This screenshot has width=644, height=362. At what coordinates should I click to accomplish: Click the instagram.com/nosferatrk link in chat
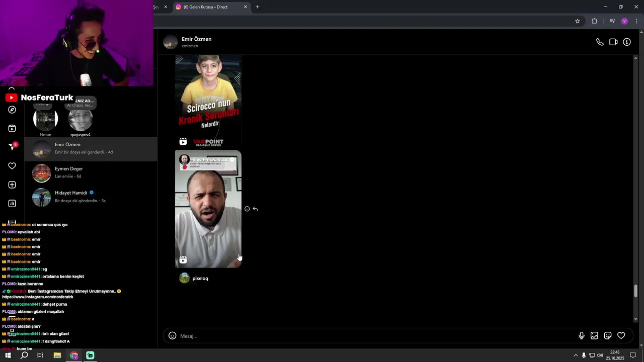click(38, 297)
